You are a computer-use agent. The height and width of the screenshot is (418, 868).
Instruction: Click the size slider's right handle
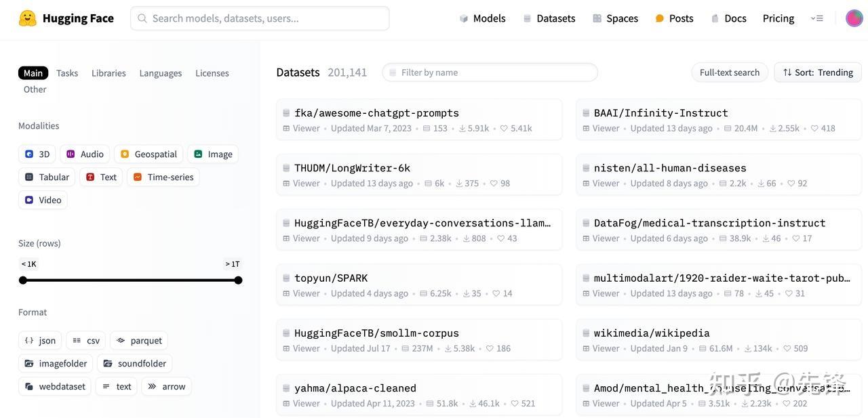click(238, 280)
